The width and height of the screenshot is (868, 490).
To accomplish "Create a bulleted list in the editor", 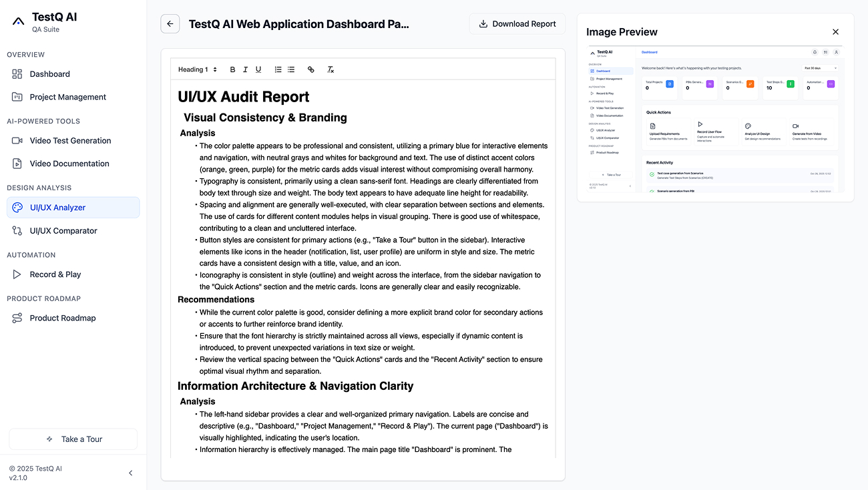I will 290,69.
